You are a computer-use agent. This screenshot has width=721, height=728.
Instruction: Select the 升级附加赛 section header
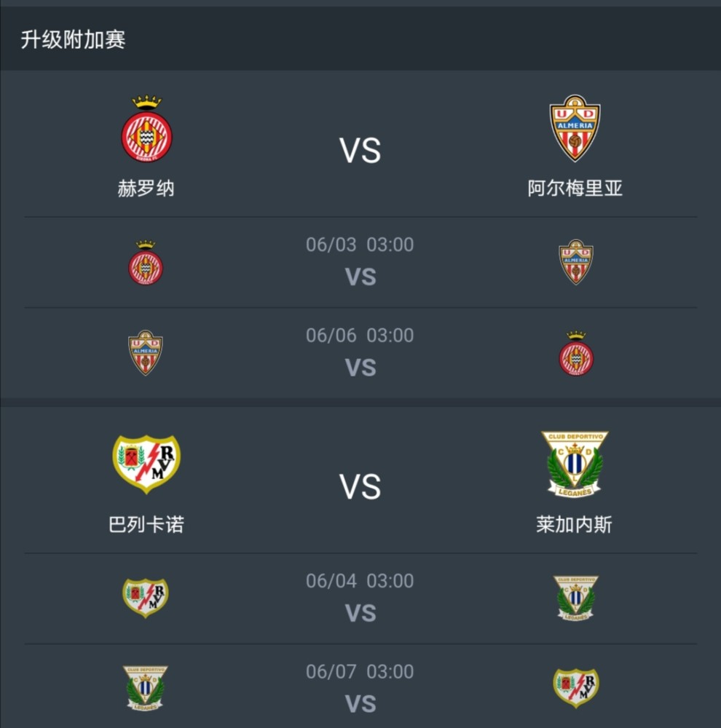coord(360,39)
